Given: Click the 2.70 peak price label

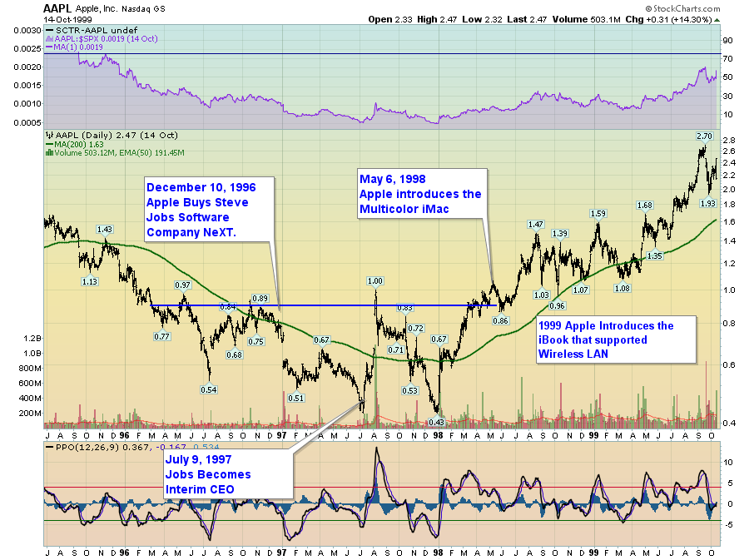Looking at the screenshot, I should (704, 136).
